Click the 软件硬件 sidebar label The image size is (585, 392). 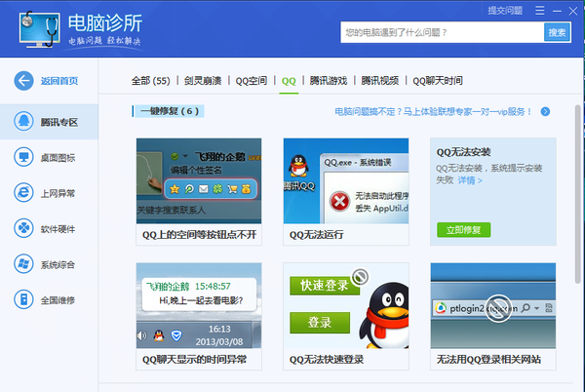58,229
